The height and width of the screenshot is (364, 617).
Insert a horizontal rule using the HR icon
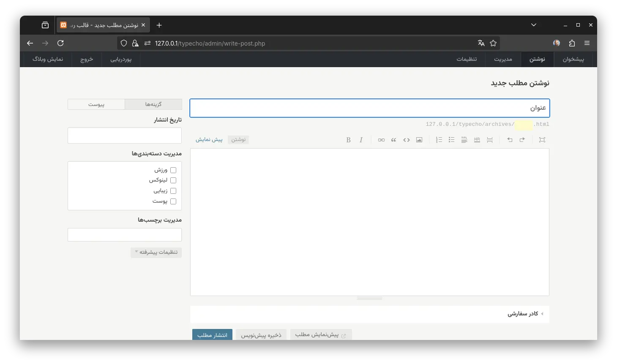tap(477, 140)
